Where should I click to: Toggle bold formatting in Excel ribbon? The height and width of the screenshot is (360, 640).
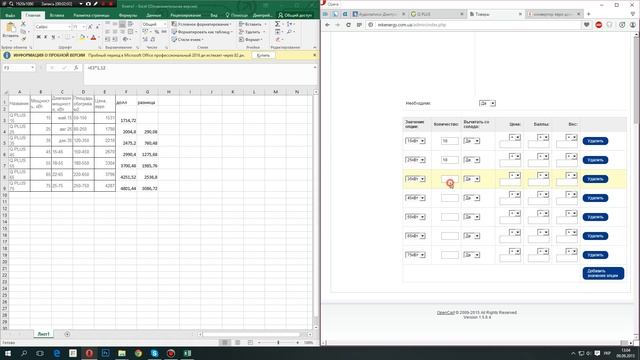38,37
